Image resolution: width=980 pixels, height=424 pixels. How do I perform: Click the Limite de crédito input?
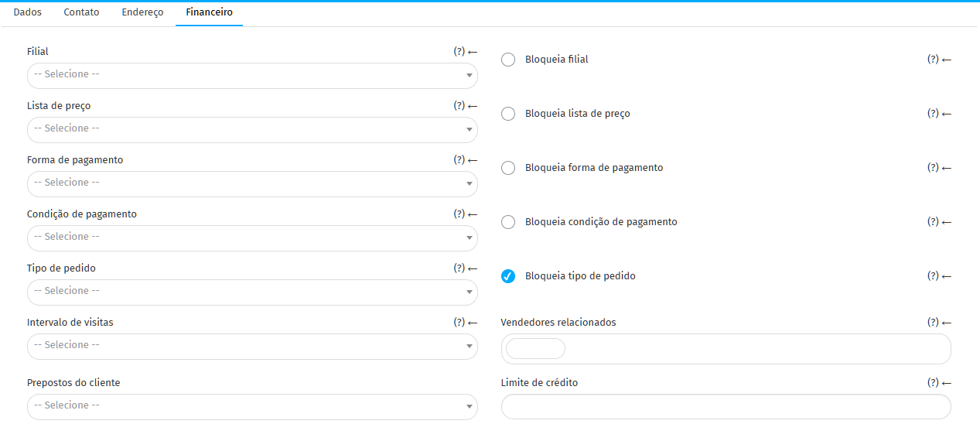tap(726, 406)
